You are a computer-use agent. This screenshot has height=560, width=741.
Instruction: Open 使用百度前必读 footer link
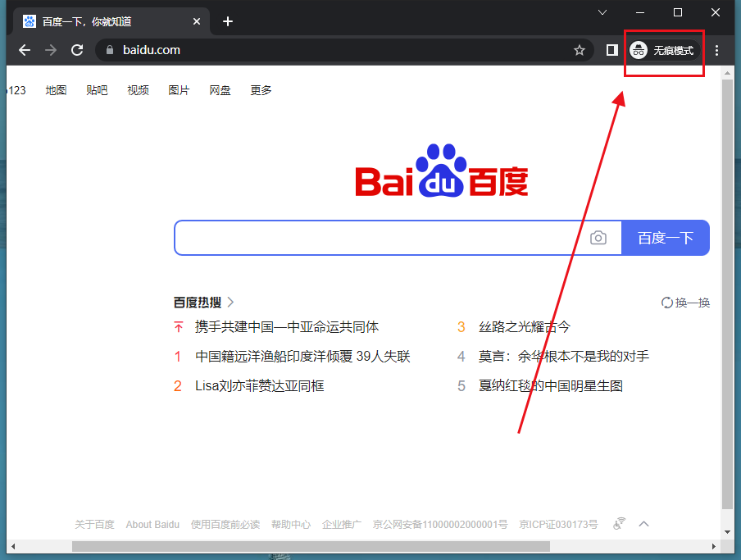(x=225, y=525)
